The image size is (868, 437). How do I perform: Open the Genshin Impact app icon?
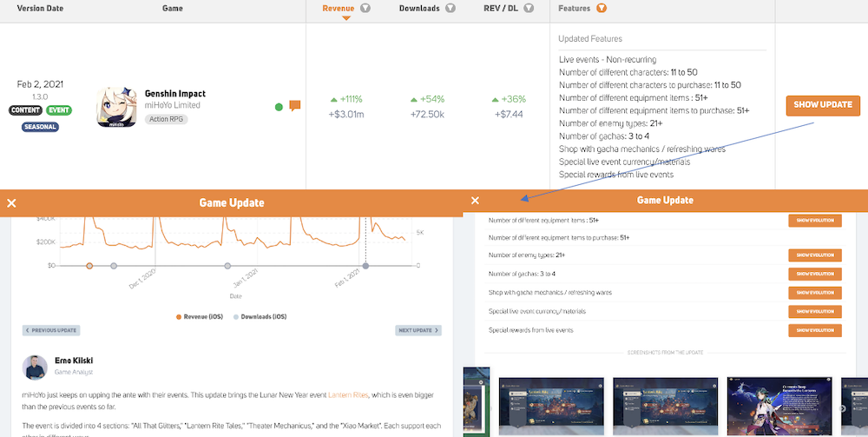point(116,107)
